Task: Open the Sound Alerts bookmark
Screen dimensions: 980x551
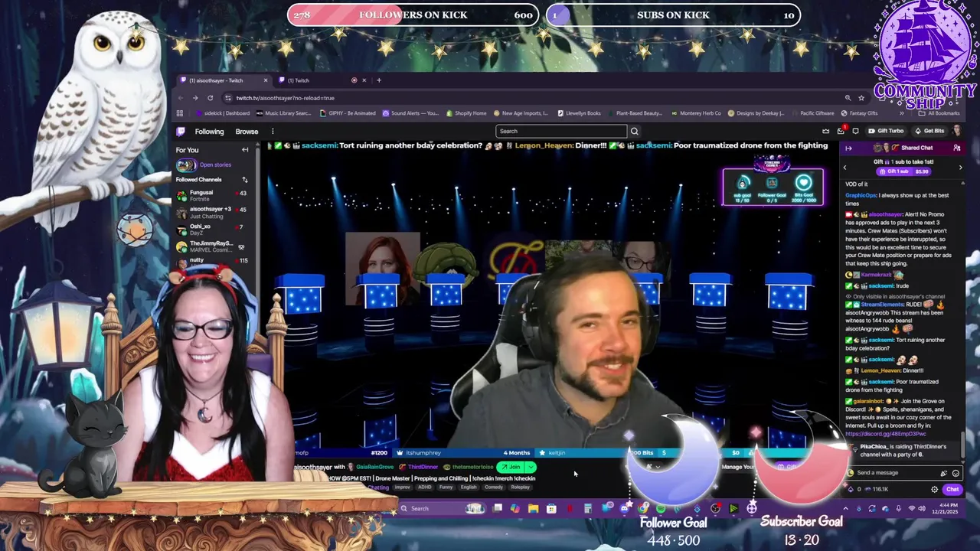Action: pos(410,113)
